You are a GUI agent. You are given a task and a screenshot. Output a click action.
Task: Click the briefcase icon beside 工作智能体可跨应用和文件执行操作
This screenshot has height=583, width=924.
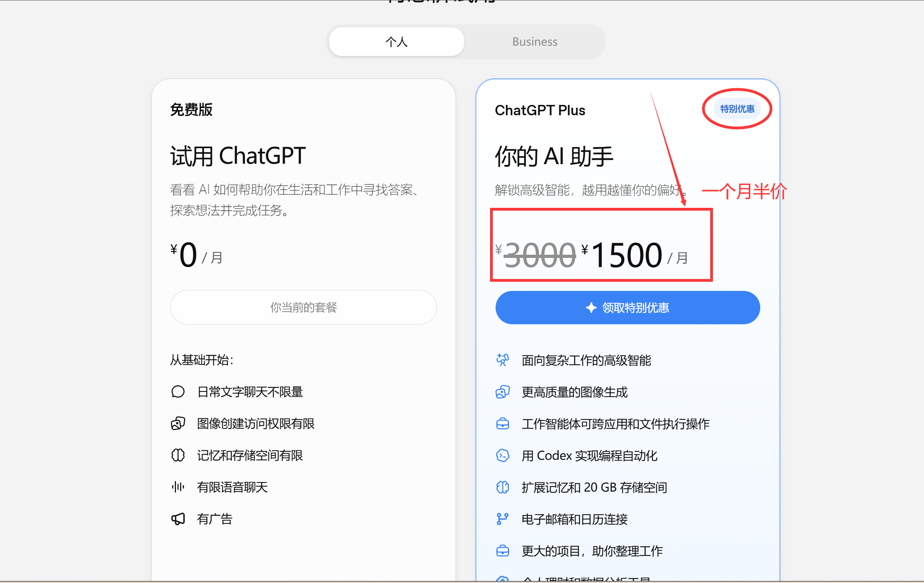503,424
